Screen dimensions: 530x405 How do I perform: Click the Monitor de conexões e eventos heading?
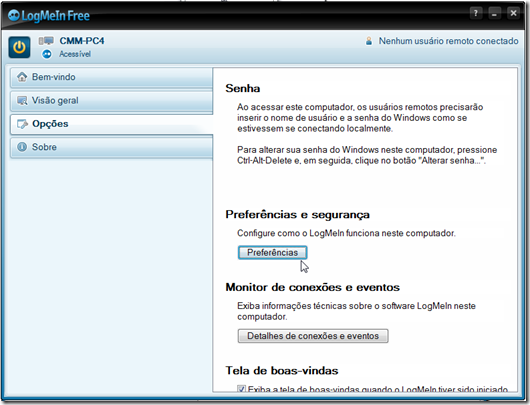(x=313, y=287)
